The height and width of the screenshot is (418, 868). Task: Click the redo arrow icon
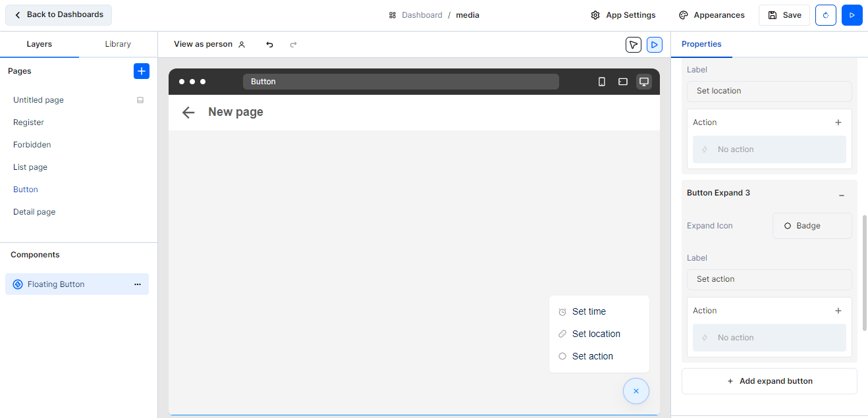tap(294, 45)
